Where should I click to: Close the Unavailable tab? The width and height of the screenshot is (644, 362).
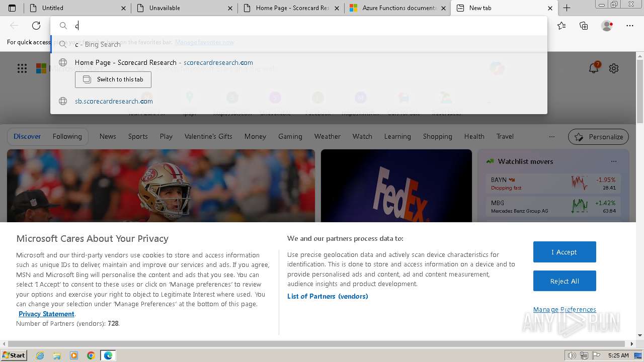[230, 8]
